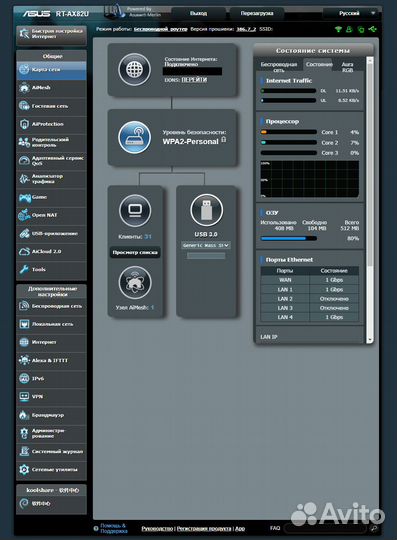Expand the Generic Mass Storage dropdown
Screen dimensions: 397x540
(x=206, y=246)
